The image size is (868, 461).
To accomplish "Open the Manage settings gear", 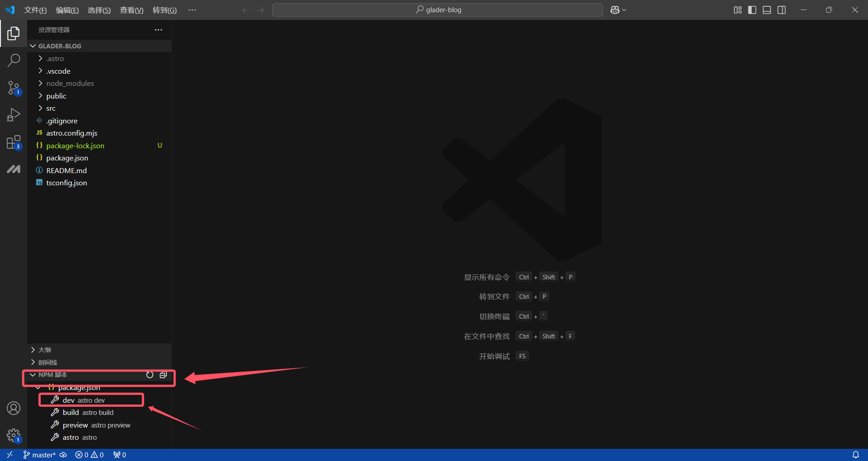I will click(x=14, y=436).
